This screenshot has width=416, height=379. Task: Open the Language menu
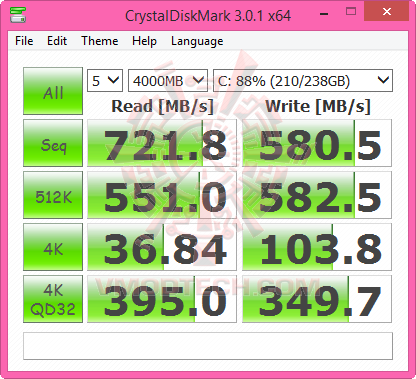[x=197, y=41]
